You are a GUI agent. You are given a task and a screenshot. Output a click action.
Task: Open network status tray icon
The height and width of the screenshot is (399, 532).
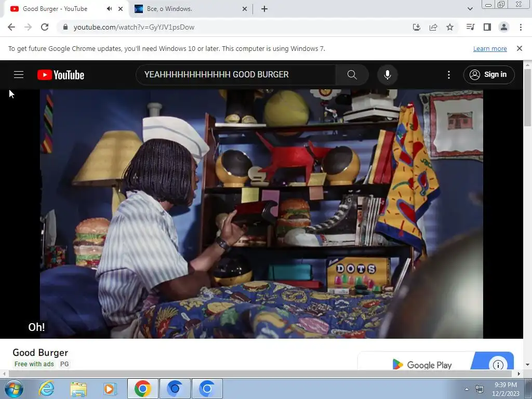pyautogui.click(x=480, y=389)
